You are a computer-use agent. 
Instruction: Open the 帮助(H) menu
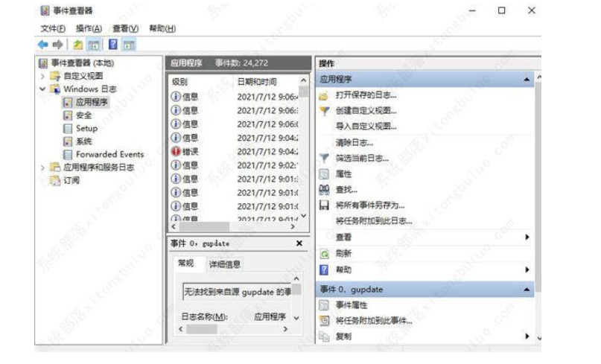pos(162,28)
